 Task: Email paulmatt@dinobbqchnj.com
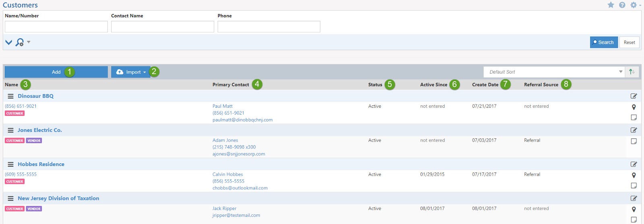(x=243, y=120)
